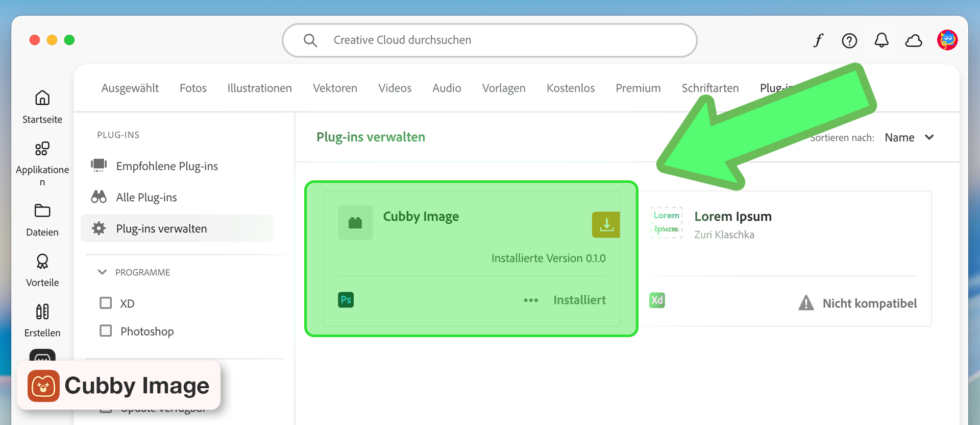Open the Lorem Ipsum plug-in title

[x=733, y=217]
